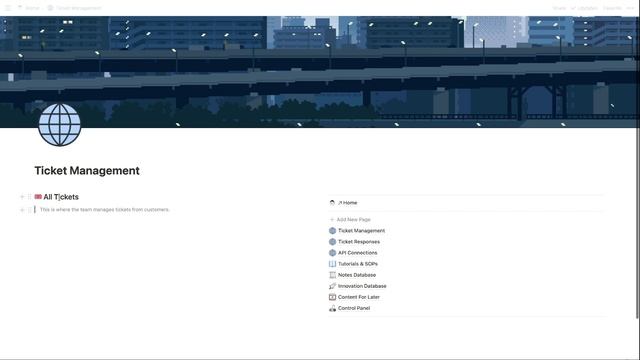
Task: Open the sidebar hamburger menu in top bar
Action: [x=7, y=8]
